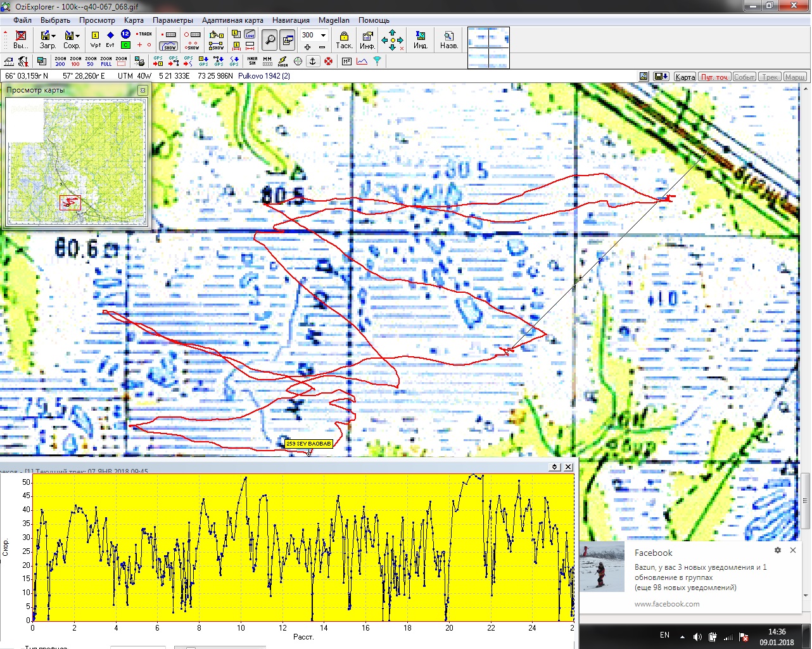Click the vertical scrollbar on map edge
Image resolution: width=812 pixels, height=649 pixels.
(806, 501)
